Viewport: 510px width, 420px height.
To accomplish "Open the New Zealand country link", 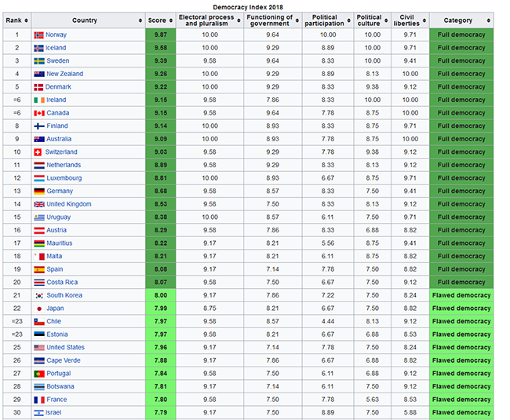I will click(x=64, y=74).
